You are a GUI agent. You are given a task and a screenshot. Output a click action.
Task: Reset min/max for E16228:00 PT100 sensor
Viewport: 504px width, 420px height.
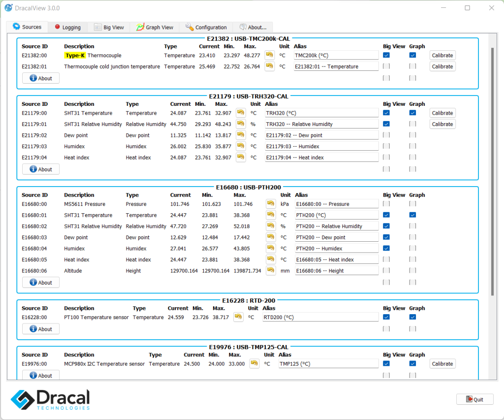click(238, 317)
